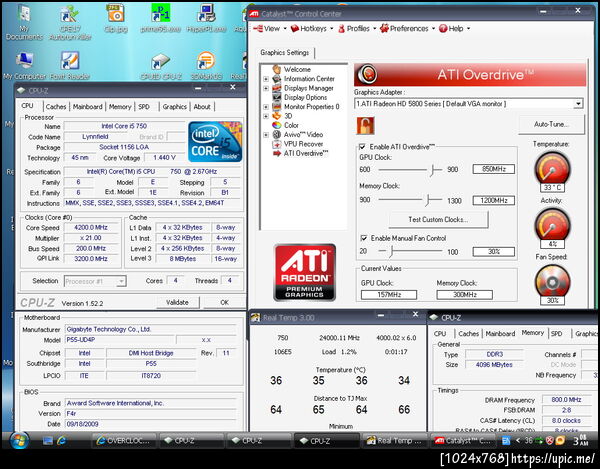
Task: Expand Information Center tree node
Action: [266, 79]
